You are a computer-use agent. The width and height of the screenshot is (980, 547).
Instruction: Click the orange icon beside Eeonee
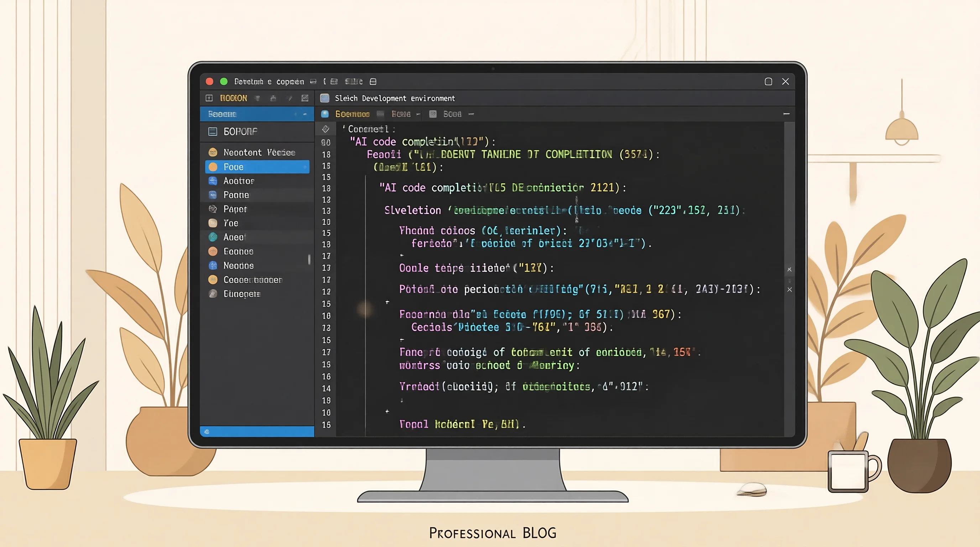pyautogui.click(x=213, y=251)
